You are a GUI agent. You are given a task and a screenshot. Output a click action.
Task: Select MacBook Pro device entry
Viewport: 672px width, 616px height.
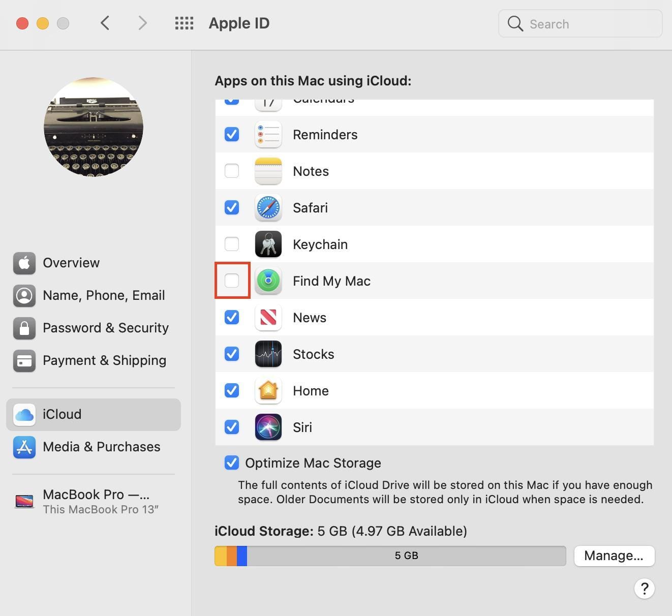coord(94,502)
